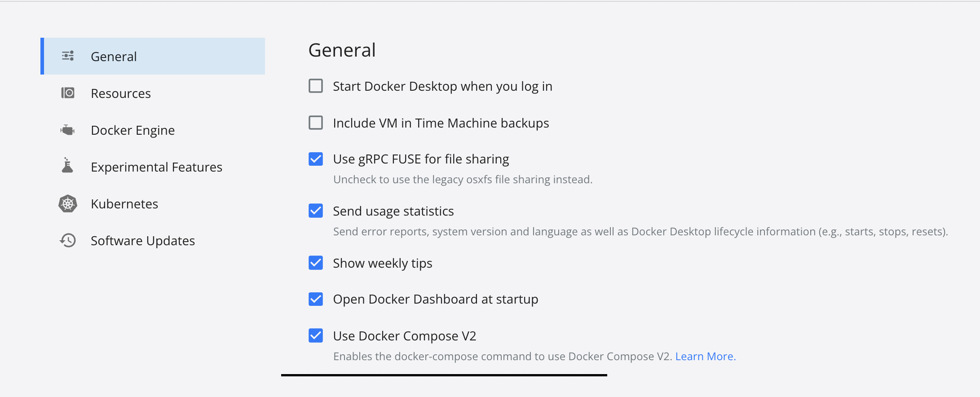Turn off Show weekly tips
980x397 pixels.
[x=316, y=263]
